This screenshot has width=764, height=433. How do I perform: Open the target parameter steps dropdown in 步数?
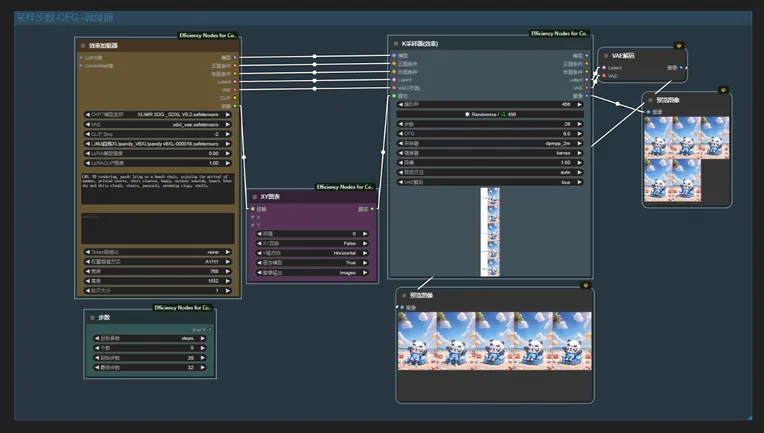coord(150,338)
